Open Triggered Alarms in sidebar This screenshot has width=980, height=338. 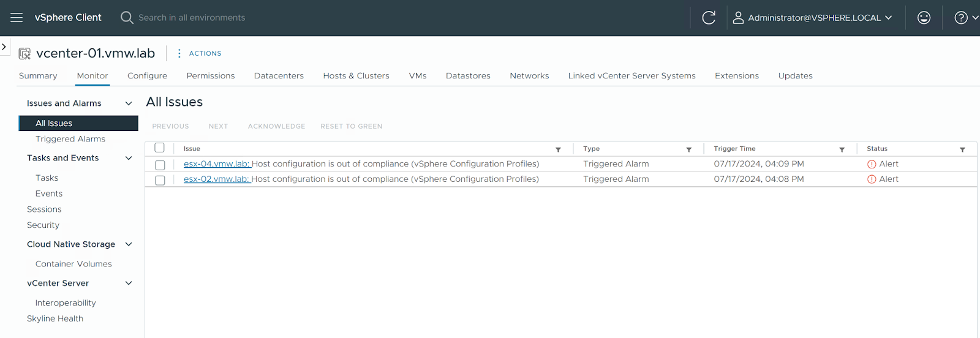tap(70, 139)
